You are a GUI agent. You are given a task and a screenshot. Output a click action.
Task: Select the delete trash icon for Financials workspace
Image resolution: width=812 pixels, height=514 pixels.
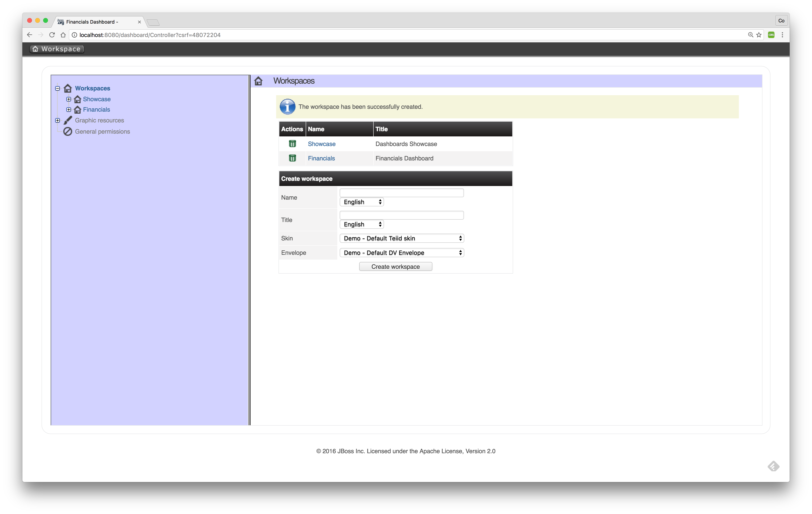[x=292, y=158]
